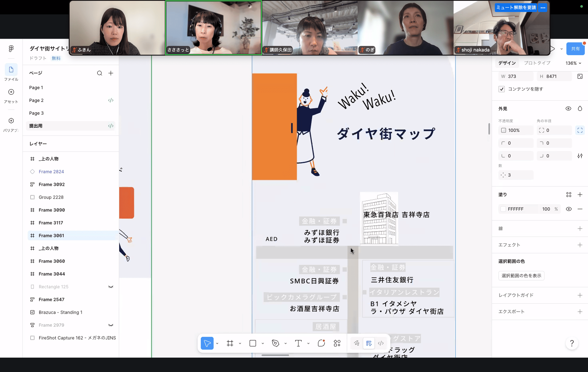Click the width W 373 field

click(x=516, y=76)
